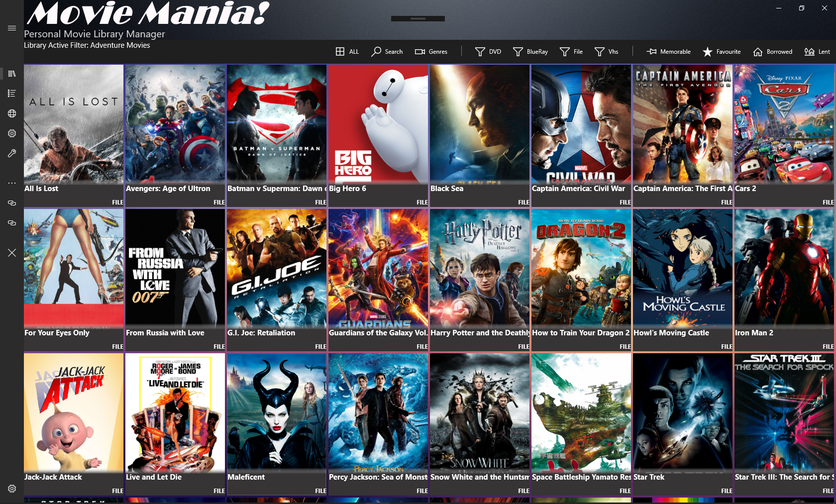Toggle the Memorable filter
The width and height of the screenshot is (836, 504).
pos(668,52)
